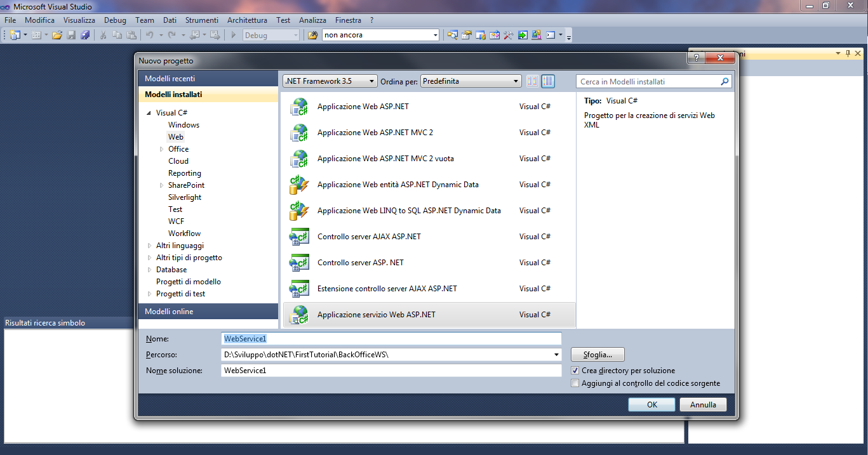Click the Save All toolbar icon

click(85, 35)
